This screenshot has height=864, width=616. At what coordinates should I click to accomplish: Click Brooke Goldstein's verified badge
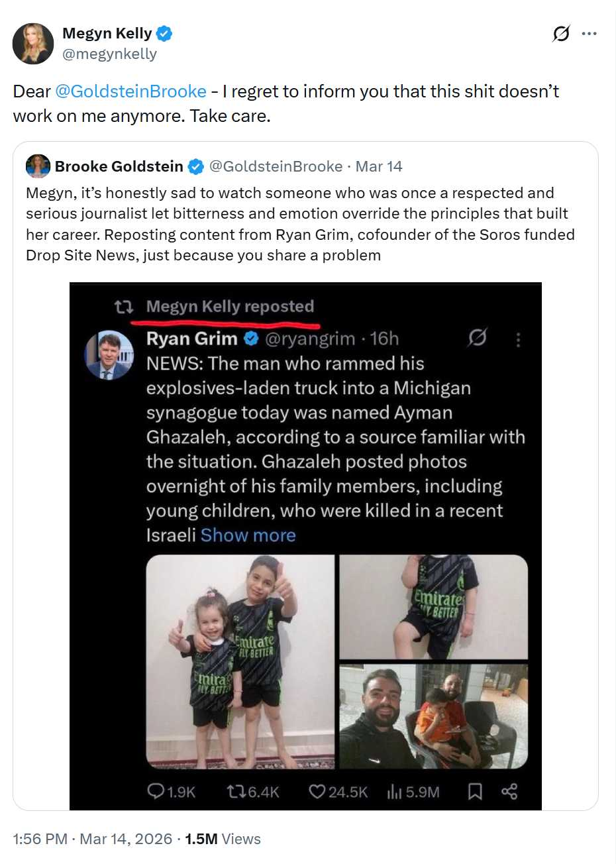(195, 167)
